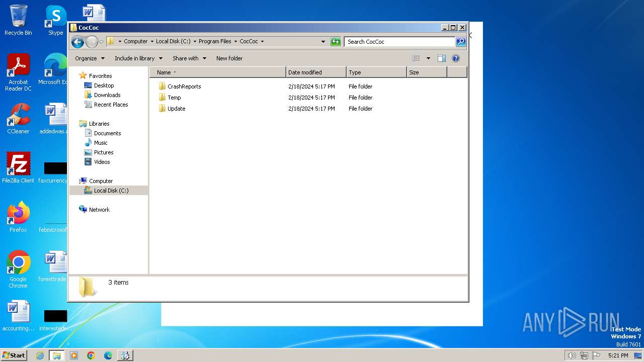This screenshot has height=362, width=644.
Task: Select Computer in the address breadcrumb
Action: [136, 42]
